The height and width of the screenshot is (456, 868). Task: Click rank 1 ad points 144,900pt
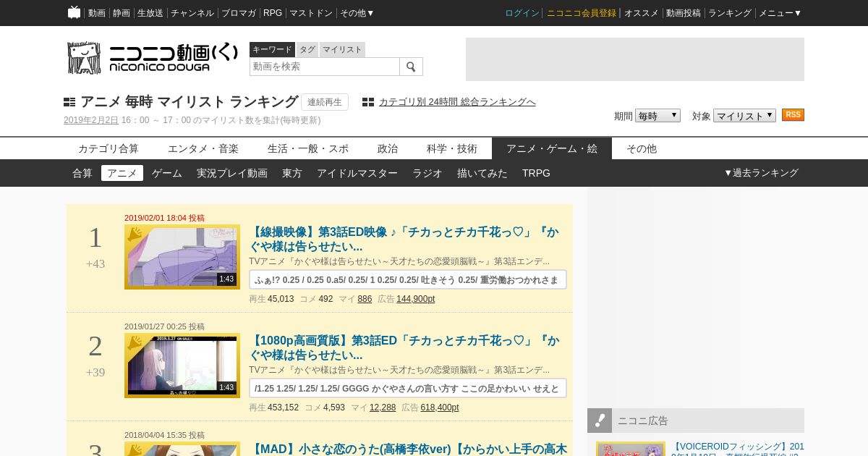click(x=415, y=299)
